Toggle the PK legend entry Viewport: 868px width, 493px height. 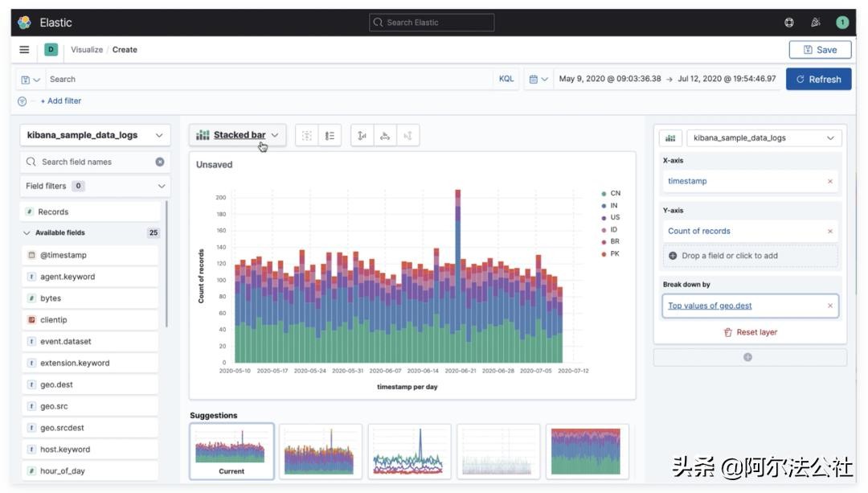[x=611, y=254]
